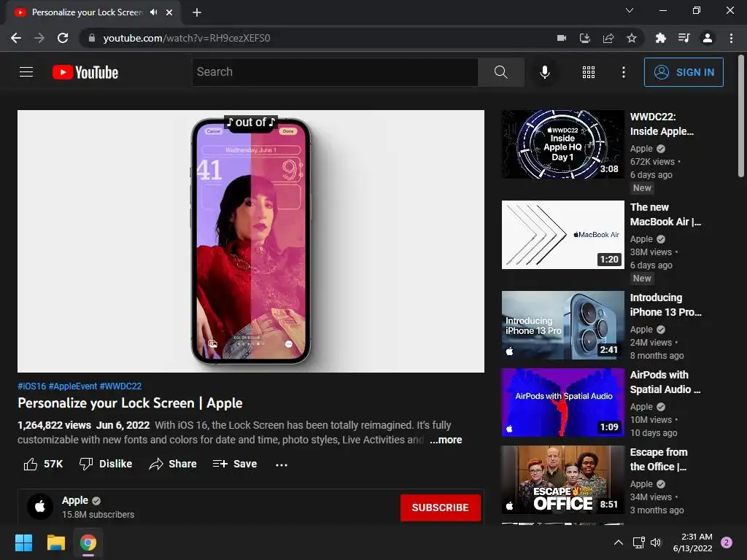The height and width of the screenshot is (560, 747).
Task: Open the tab search chevron
Action: coord(630,10)
